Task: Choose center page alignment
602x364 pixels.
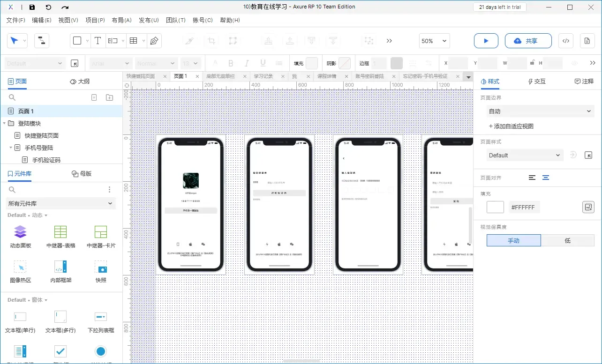Action: [x=546, y=178]
